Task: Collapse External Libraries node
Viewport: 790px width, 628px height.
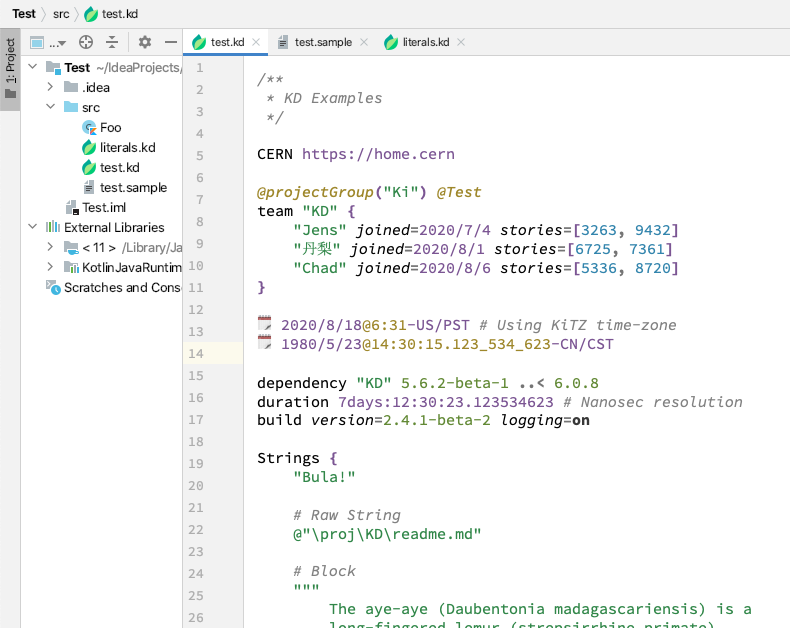Action: point(32,227)
